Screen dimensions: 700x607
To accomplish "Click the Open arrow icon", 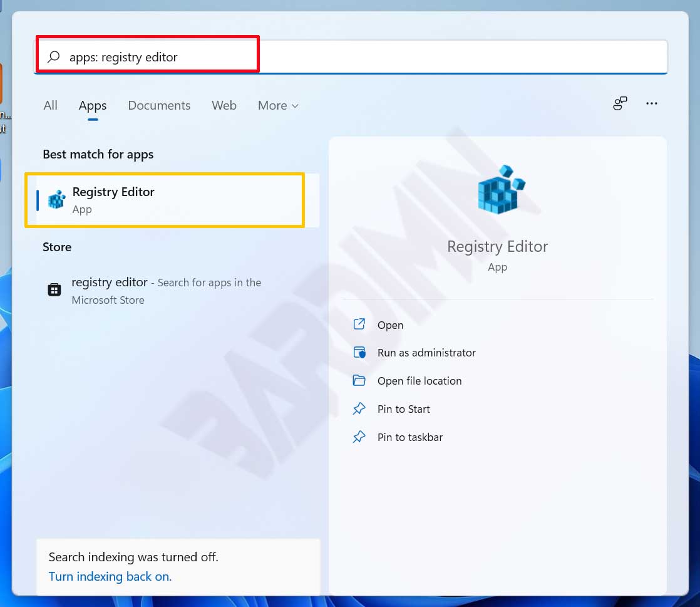I will [x=359, y=324].
